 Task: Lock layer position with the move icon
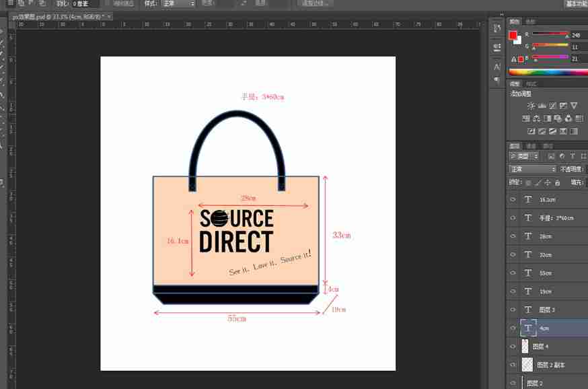pos(548,182)
